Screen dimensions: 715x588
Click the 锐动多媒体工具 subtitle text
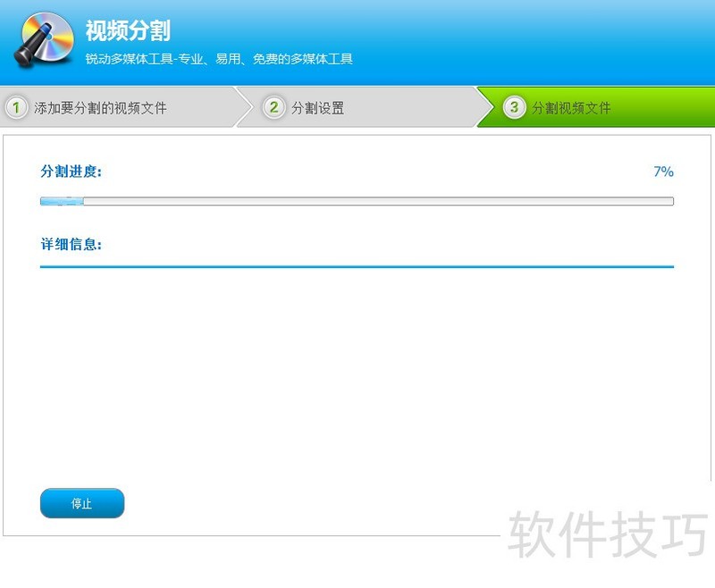coord(219,59)
